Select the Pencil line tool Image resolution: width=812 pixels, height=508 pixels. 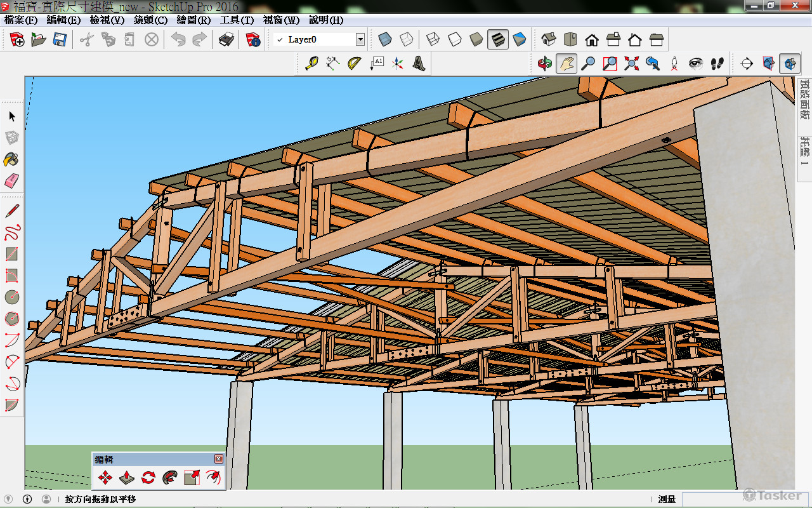click(11, 210)
